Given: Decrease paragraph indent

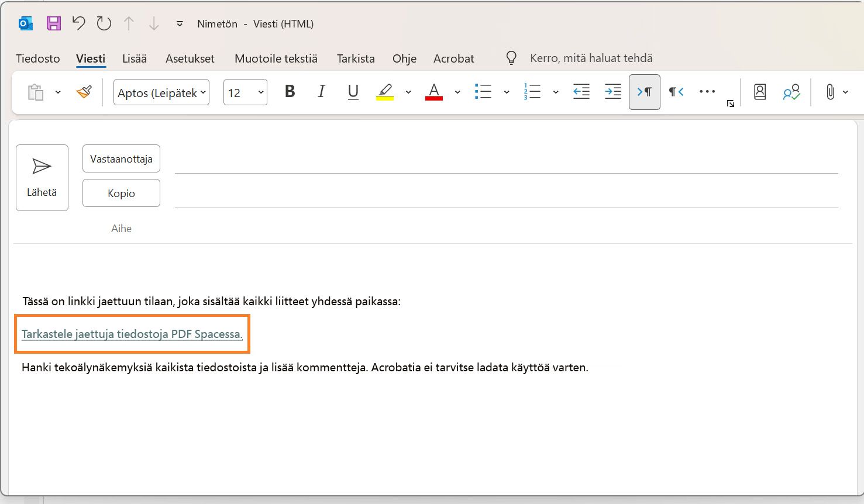Looking at the screenshot, I should click(x=581, y=92).
